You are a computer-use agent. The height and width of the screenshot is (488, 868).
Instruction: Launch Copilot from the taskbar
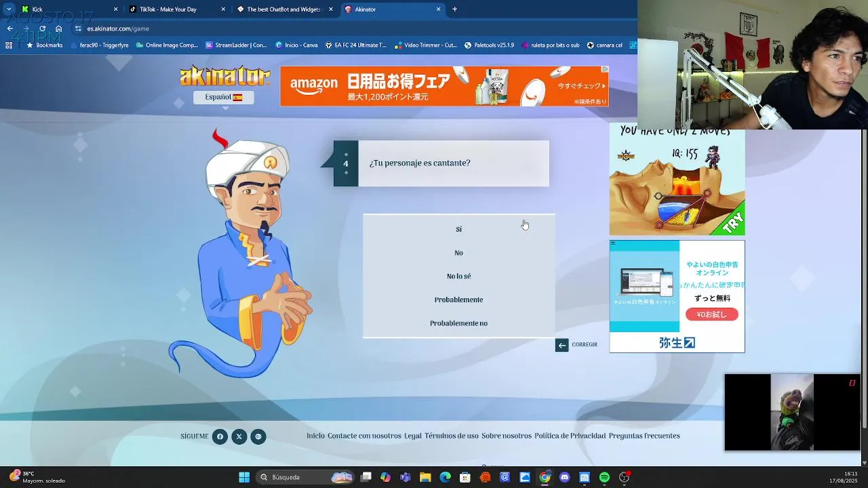pos(385,477)
